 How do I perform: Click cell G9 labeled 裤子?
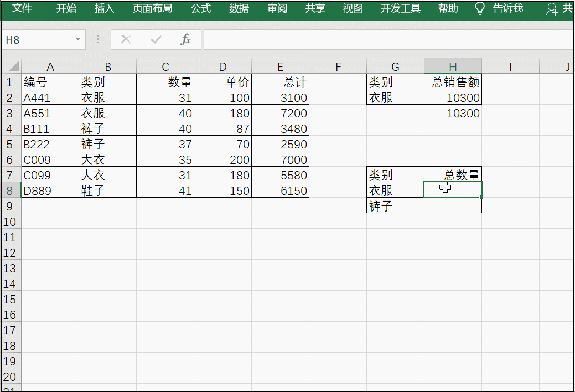(x=395, y=206)
